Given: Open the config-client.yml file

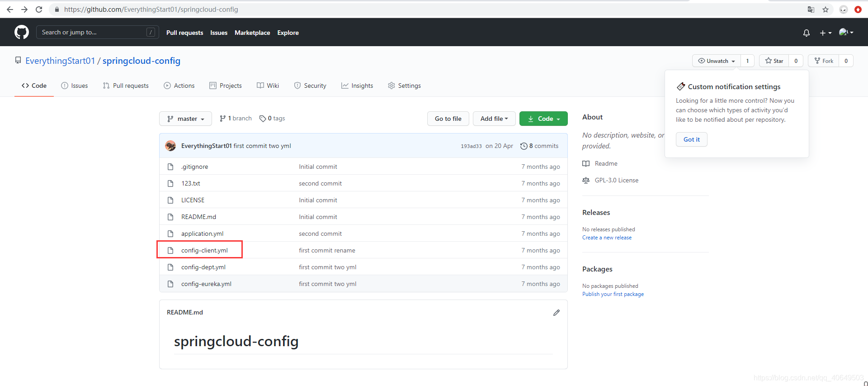Looking at the screenshot, I should coord(204,250).
